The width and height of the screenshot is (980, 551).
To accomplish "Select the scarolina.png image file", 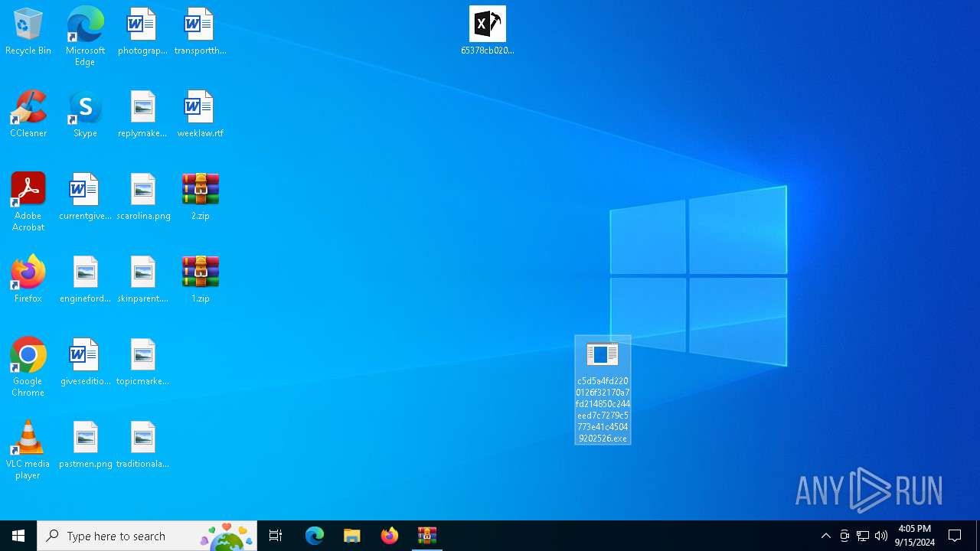I will pyautogui.click(x=142, y=197).
